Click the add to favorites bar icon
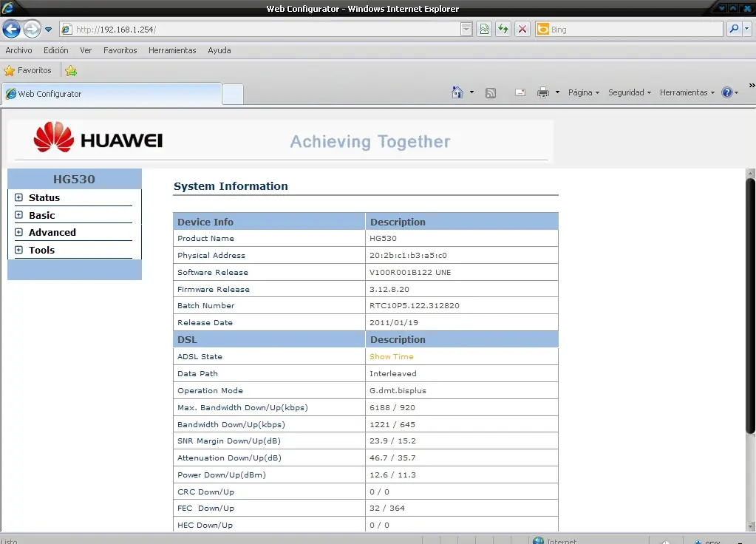This screenshot has height=544, width=756. (x=71, y=71)
